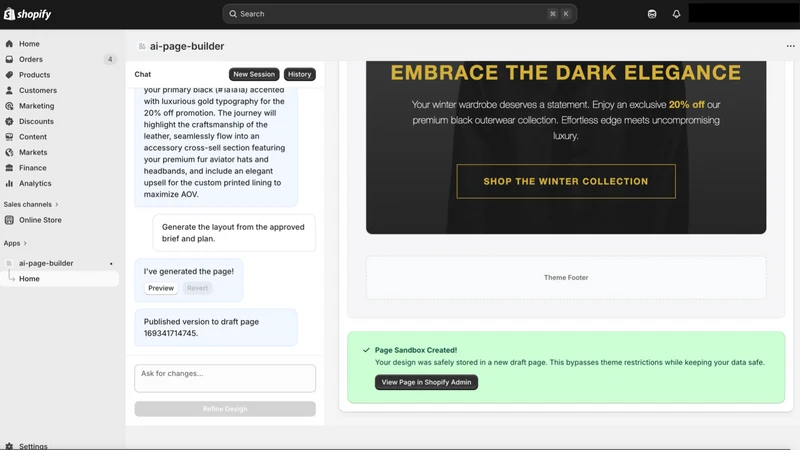Screen dimensions: 800x450
Task: Click the Revert button
Action: (x=197, y=288)
